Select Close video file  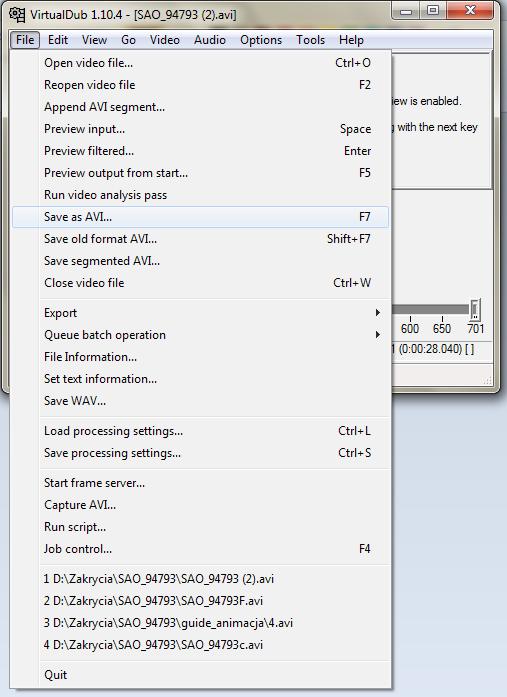[x=200, y=283]
